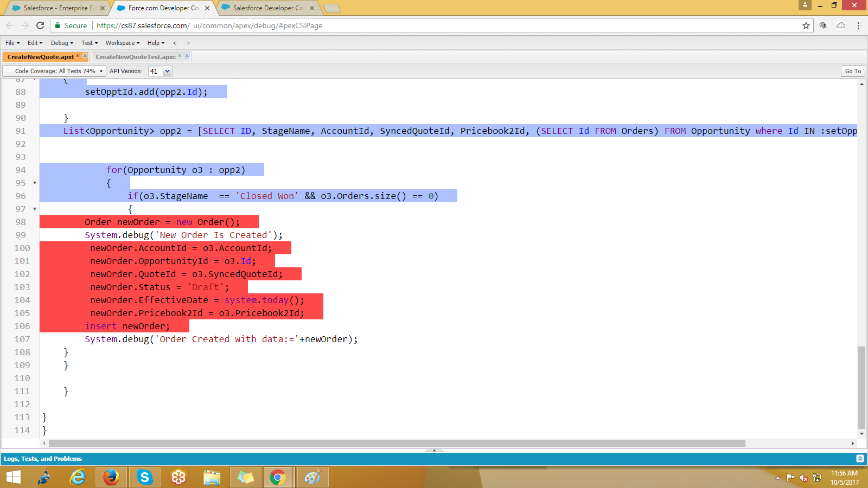
Task: Click the horizontal scrollbar under the editor
Action: tap(396, 443)
